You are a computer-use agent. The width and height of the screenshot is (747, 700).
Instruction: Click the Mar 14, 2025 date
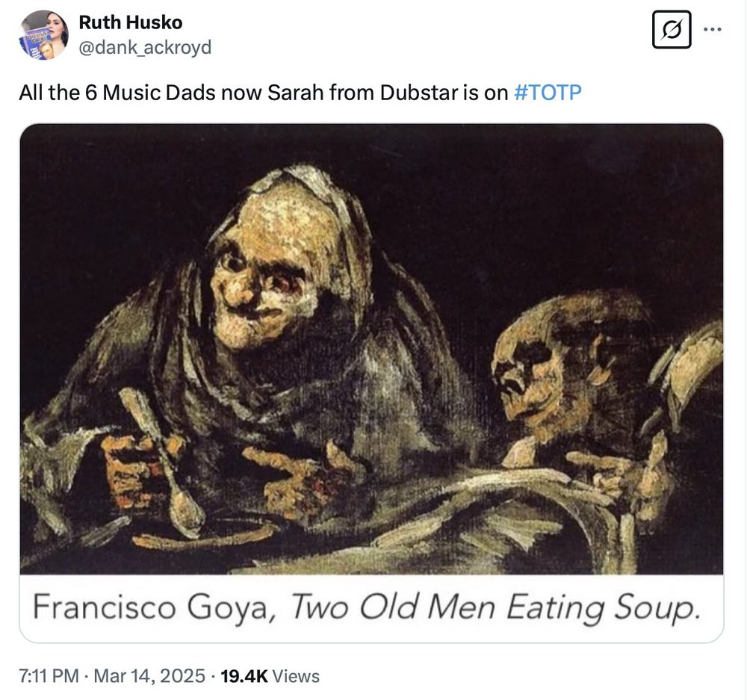(x=149, y=675)
